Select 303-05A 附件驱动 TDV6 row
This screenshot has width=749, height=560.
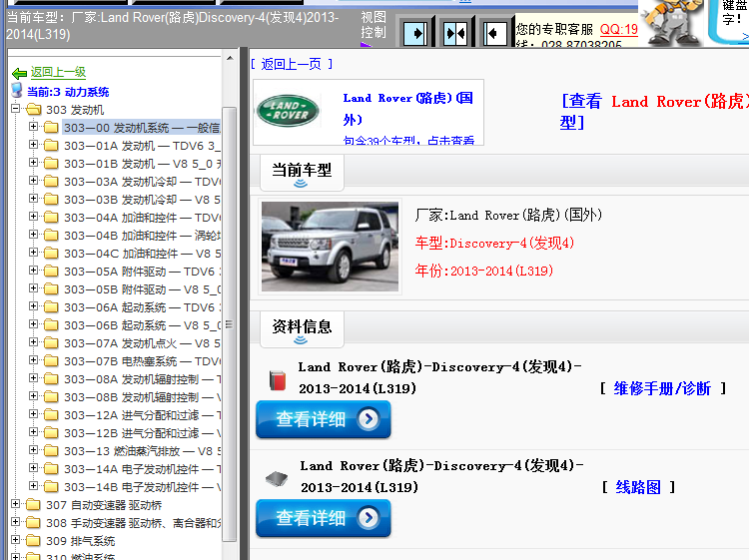point(142,272)
